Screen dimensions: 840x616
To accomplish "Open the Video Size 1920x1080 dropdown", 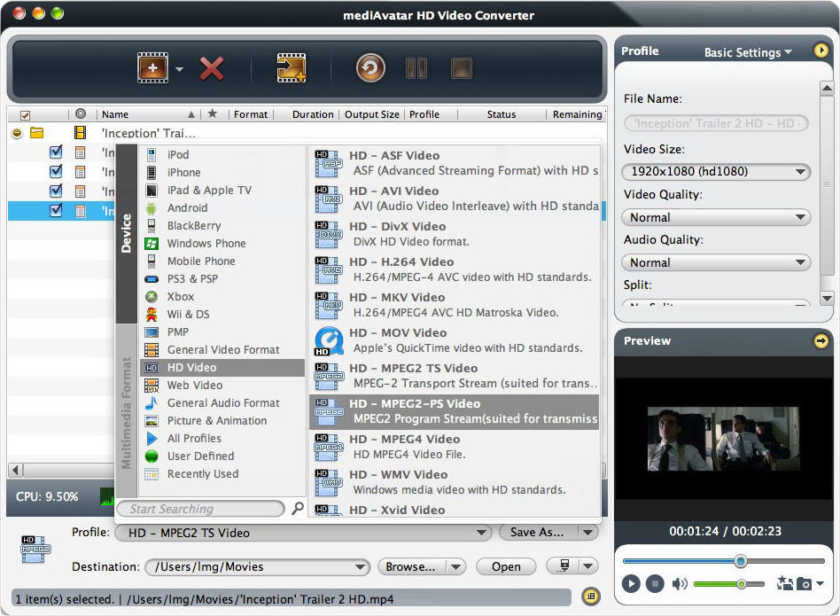I will (716, 171).
